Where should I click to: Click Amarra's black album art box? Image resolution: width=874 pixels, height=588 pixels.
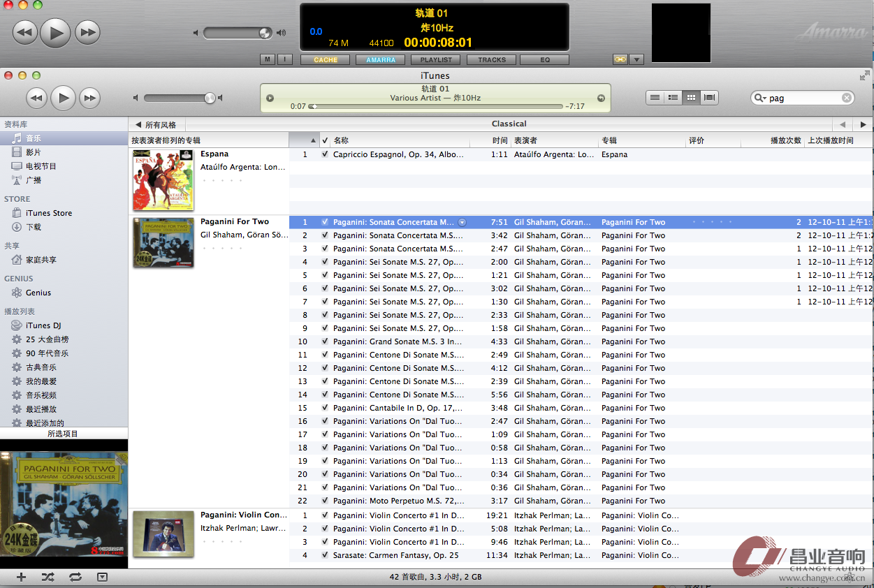(681, 33)
